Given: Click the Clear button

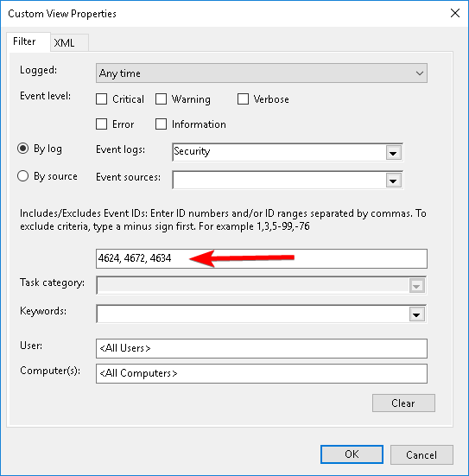Looking at the screenshot, I should pos(403,403).
